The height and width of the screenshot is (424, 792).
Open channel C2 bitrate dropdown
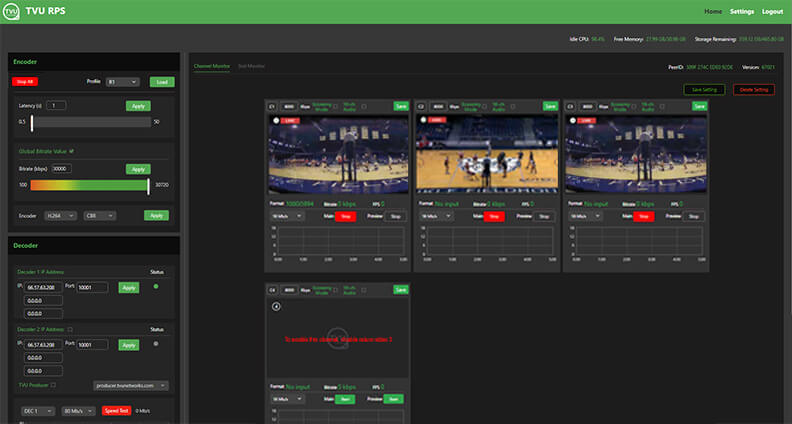pos(436,216)
